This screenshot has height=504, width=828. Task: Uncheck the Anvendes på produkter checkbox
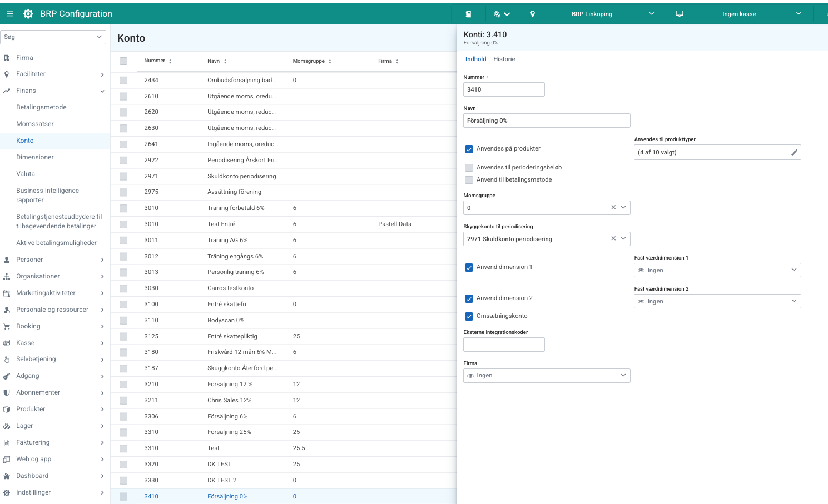point(469,149)
